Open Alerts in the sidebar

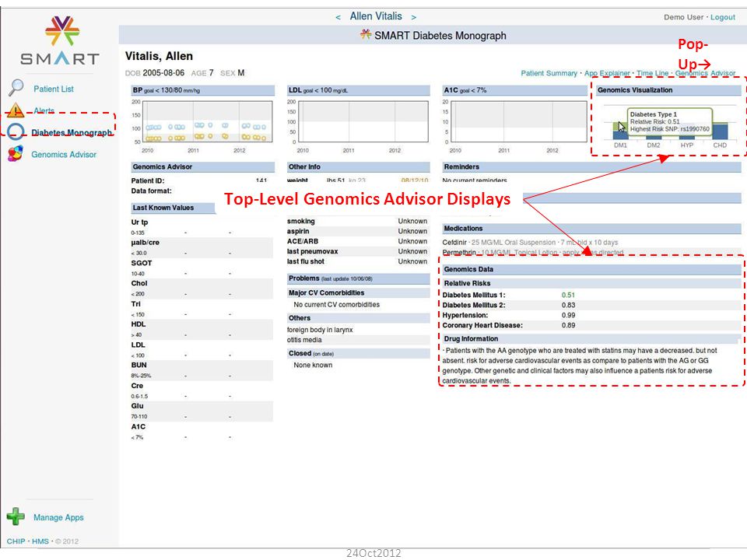(x=44, y=110)
